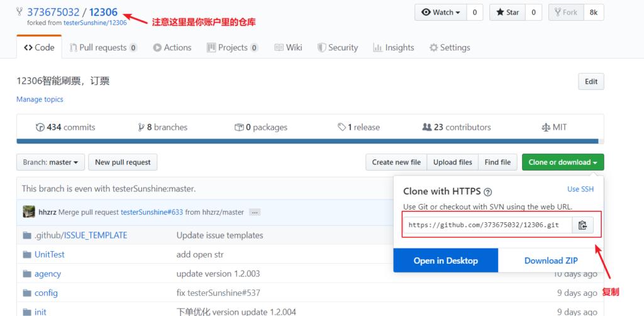Fork the repository
The image size is (644, 316).
tap(566, 13)
